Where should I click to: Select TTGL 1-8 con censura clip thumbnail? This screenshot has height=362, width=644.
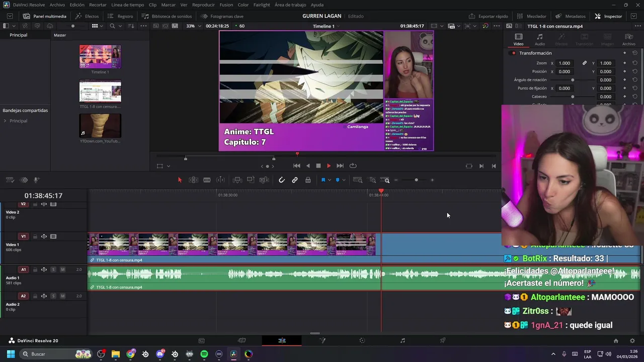(100, 91)
